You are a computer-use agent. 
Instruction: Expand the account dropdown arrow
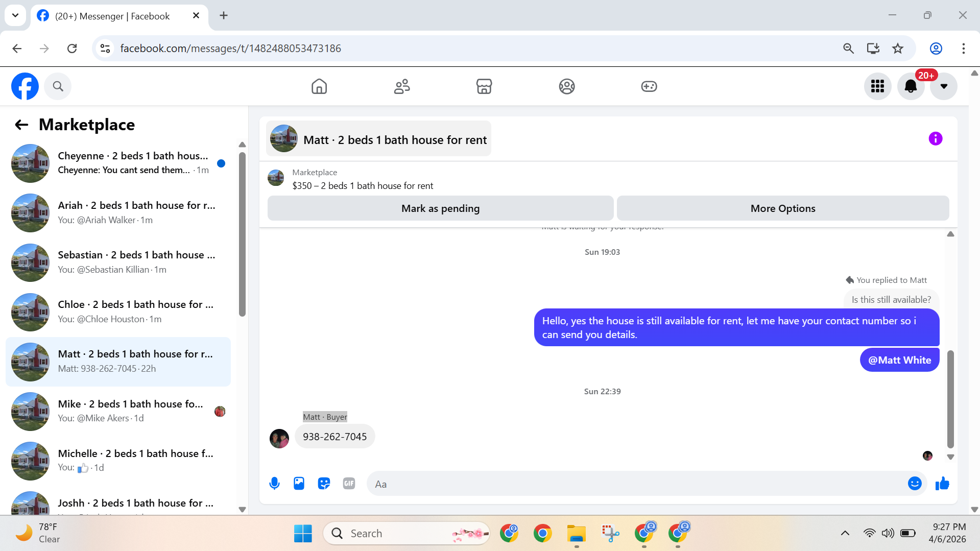(x=944, y=86)
